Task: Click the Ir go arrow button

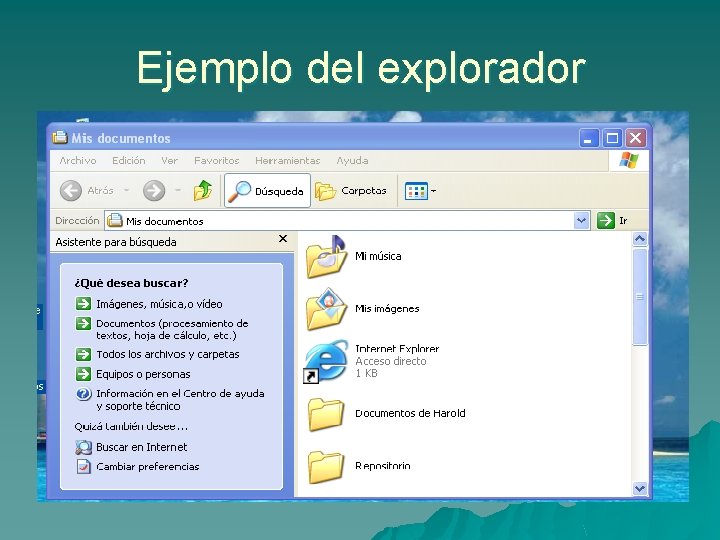Action: 606,220
